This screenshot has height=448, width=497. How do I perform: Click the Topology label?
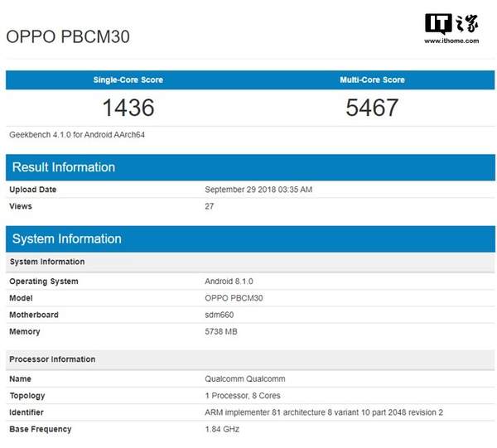click(27, 396)
